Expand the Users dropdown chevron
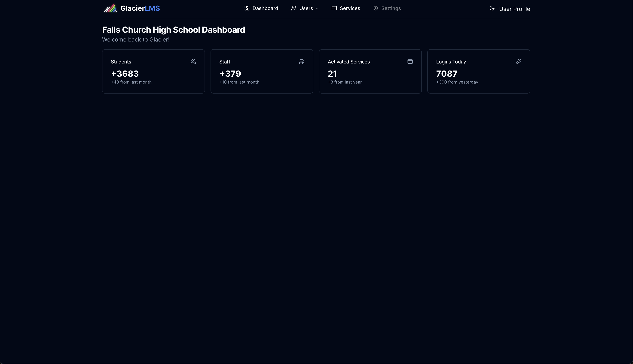The image size is (633, 364). pyautogui.click(x=317, y=8)
